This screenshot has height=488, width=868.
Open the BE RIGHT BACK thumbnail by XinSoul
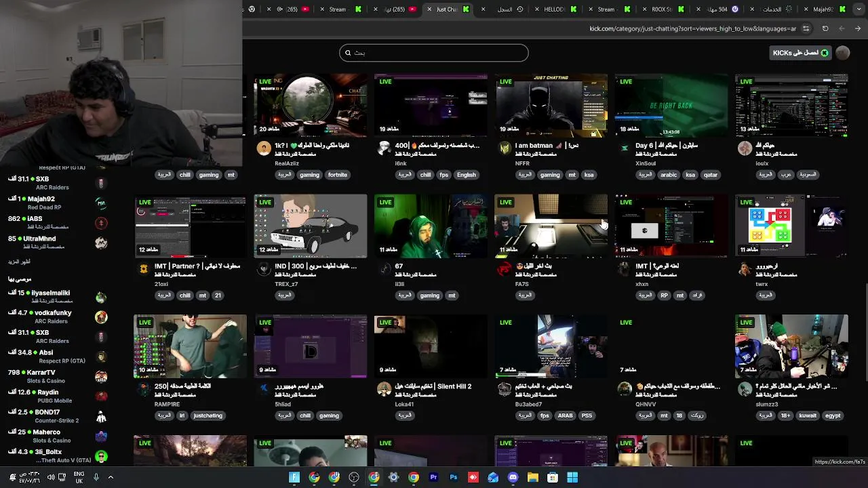(x=671, y=105)
